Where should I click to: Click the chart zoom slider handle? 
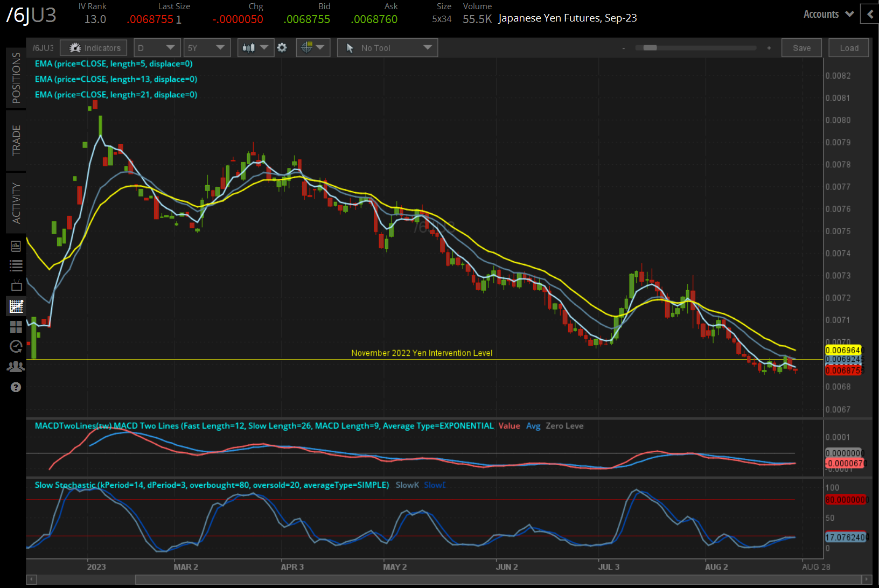click(x=650, y=48)
